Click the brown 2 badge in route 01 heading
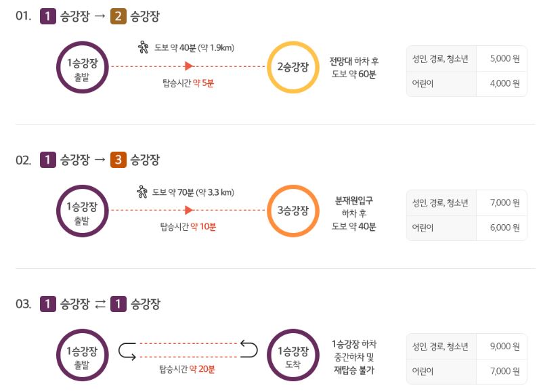Screen dimensions: 541x392 click(118, 16)
